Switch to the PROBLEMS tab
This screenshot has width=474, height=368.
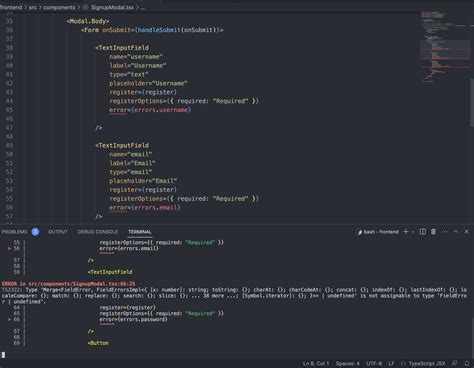pos(15,232)
